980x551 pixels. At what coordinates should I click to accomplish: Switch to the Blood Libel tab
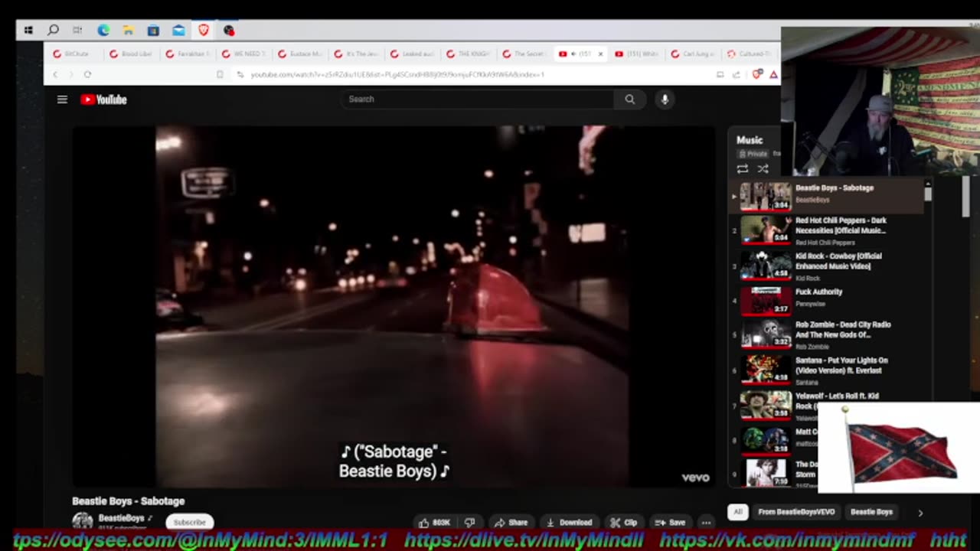click(x=130, y=54)
